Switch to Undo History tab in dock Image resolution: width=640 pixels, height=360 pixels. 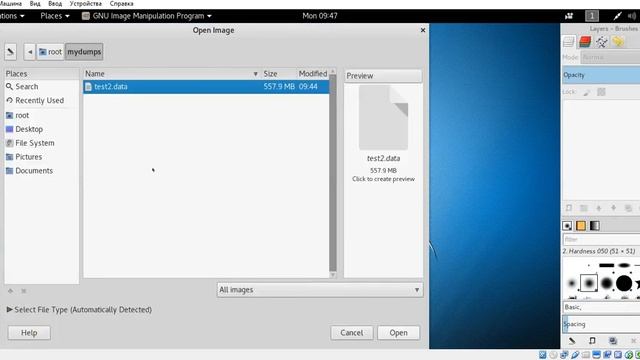pyautogui.click(x=618, y=42)
